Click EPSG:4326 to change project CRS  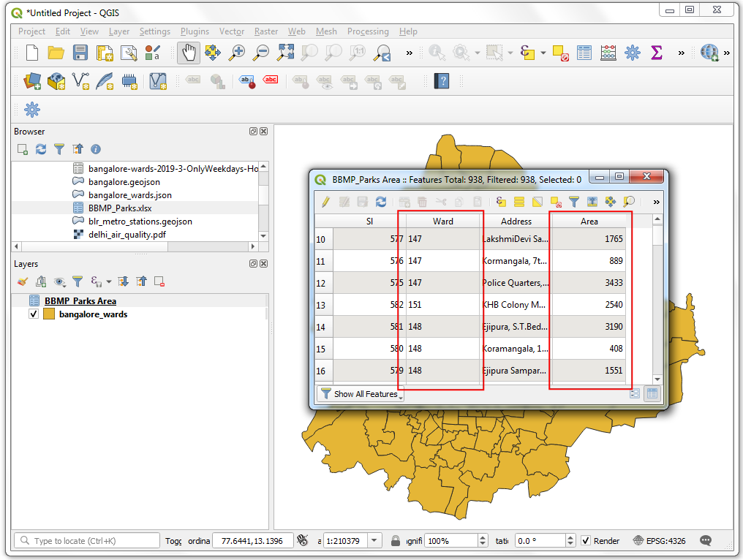click(665, 541)
